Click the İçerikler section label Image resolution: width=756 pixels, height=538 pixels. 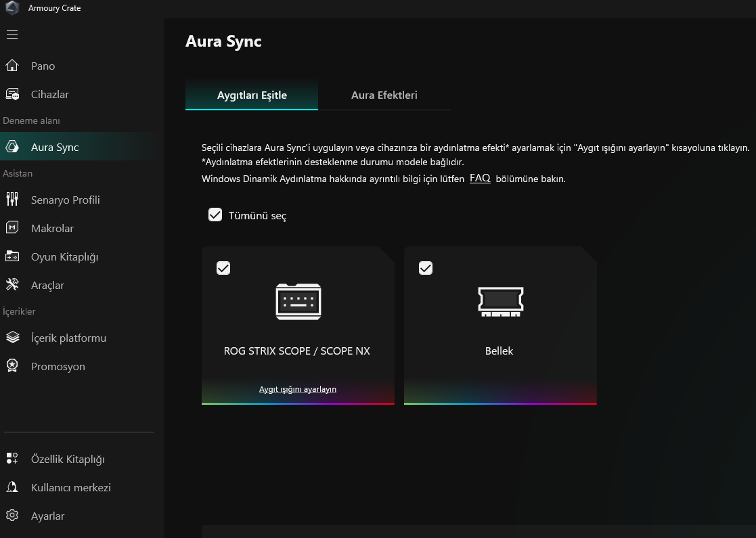point(19,311)
